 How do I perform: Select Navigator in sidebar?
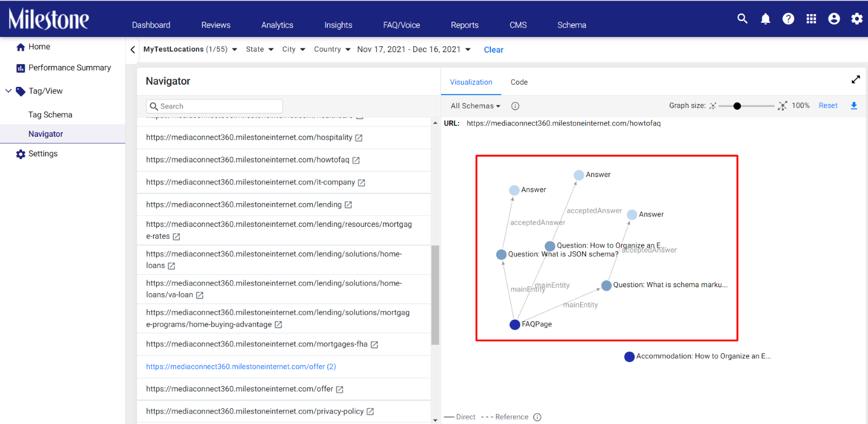click(62, 134)
